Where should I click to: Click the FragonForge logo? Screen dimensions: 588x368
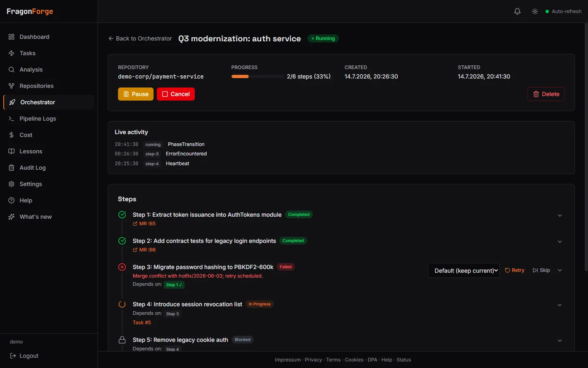(x=30, y=11)
